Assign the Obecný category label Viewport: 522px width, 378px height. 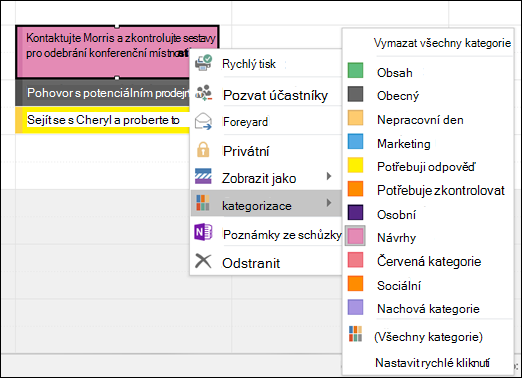pyautogui.click(x=398, y=96)
